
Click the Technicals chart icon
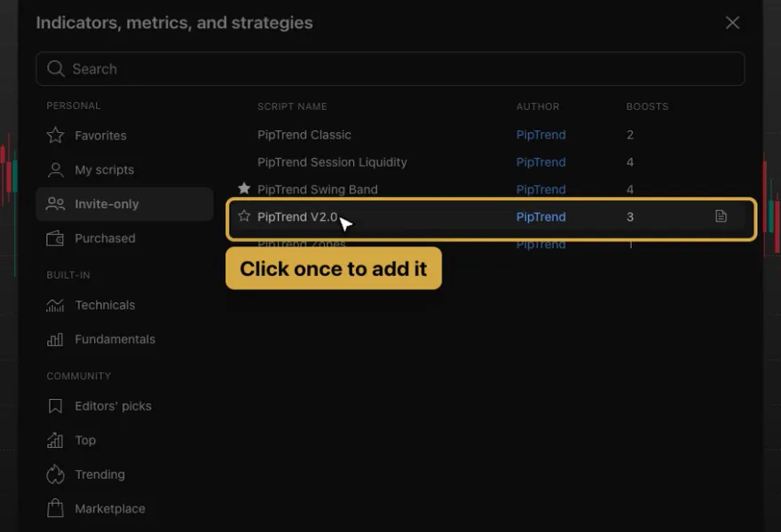pos(55,305)
